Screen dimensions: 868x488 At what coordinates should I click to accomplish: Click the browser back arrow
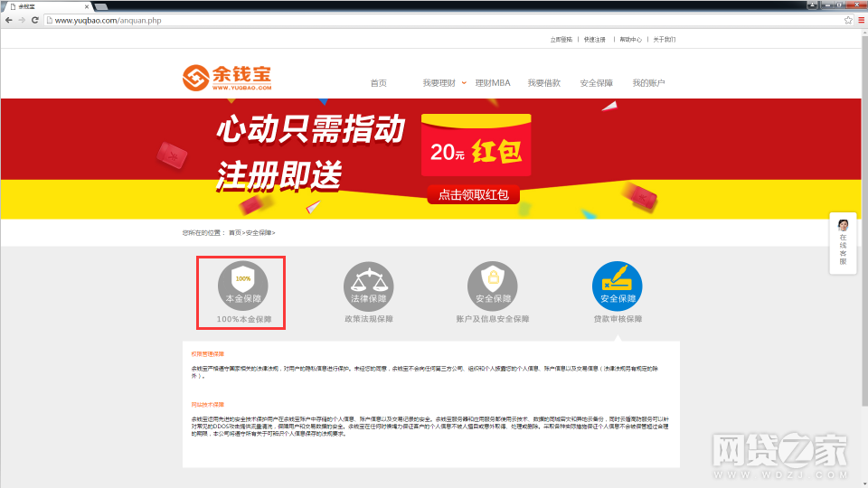pos(9,20)
